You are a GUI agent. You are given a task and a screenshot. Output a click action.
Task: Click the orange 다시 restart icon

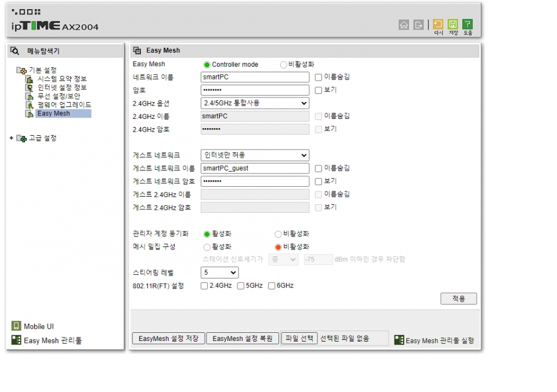click(x=438, y=24)
